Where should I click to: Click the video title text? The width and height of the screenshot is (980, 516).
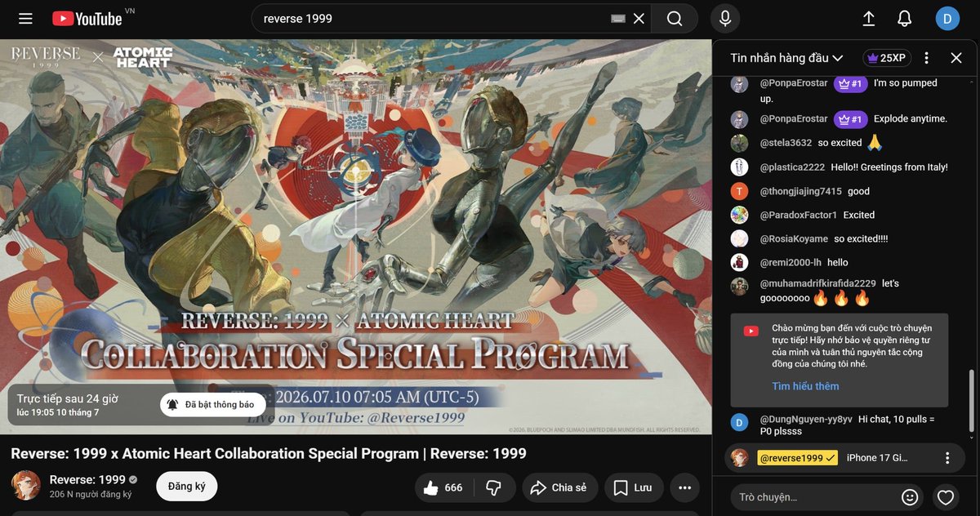[x=269, y=453]
